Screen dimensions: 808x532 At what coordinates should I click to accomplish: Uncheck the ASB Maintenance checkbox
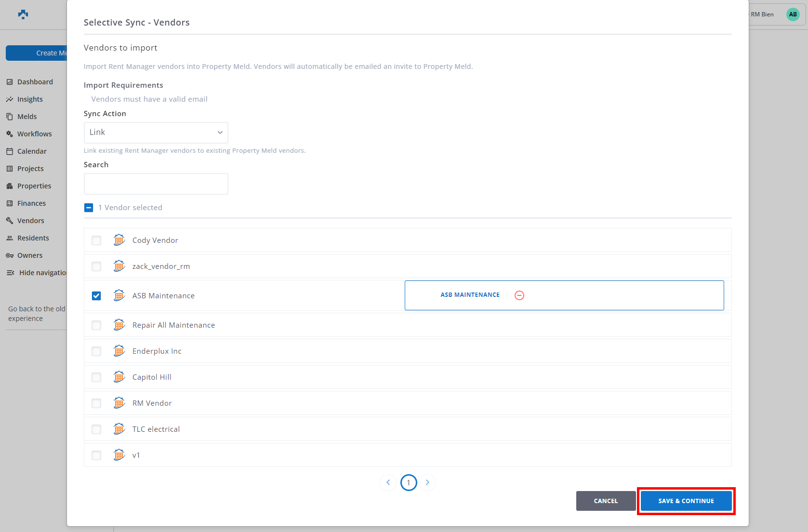(96, 296)
